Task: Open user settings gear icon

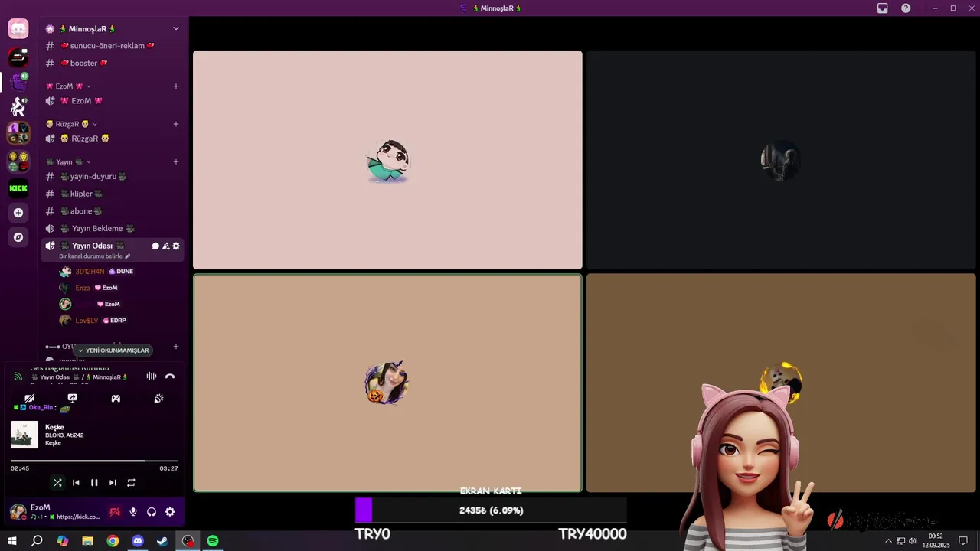Action: pyautogui.click(x=170, y=512)
